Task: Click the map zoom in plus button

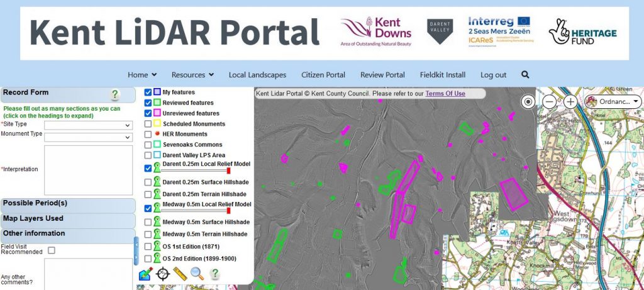Action: click(570, 102)
